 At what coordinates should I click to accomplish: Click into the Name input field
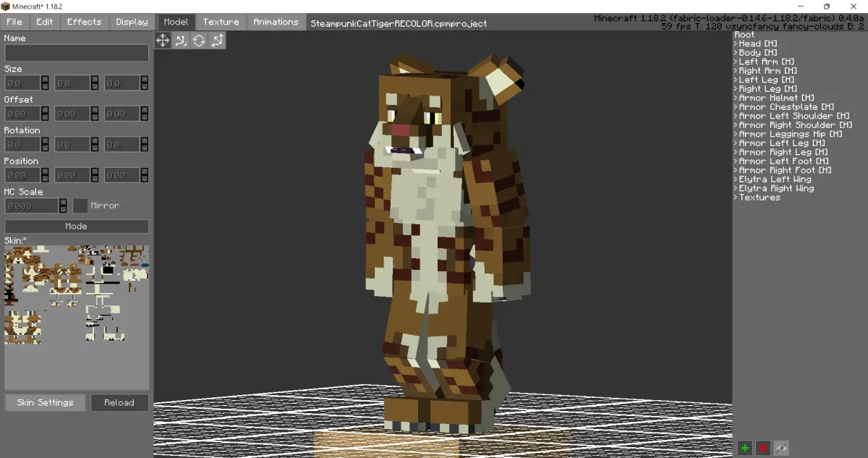[77, 53]
